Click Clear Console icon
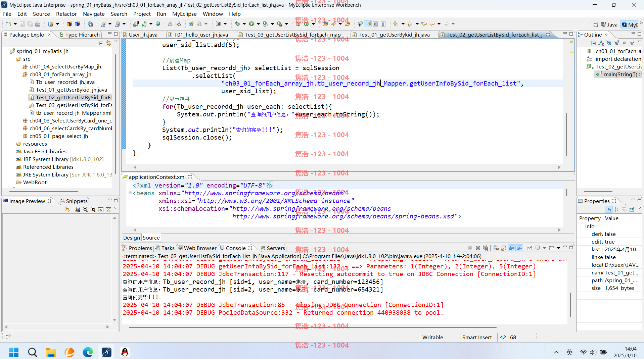The image size is (644, 359). pyautogui.click(x=496, y=248)
